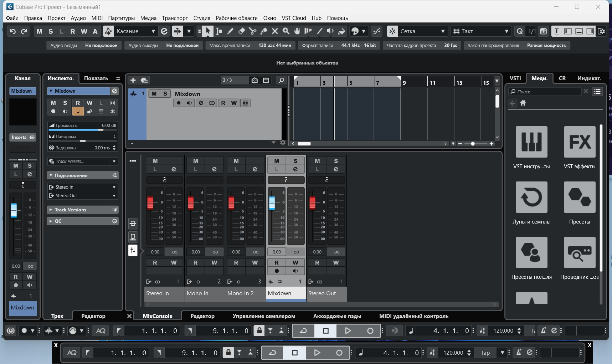This screenshot has width=612, height=364.
Task: Click the Add Track plus icon
Action: tap(133, 80)
